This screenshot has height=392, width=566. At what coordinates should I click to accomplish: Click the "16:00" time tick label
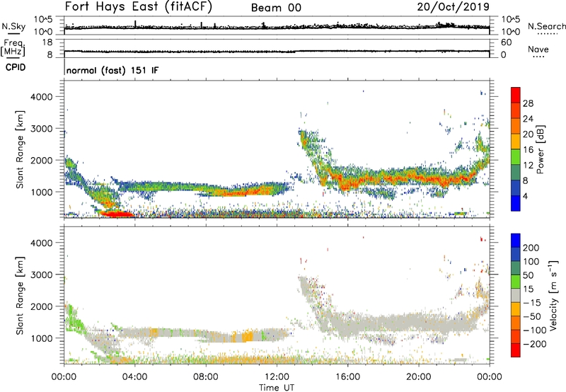(347, 377)
